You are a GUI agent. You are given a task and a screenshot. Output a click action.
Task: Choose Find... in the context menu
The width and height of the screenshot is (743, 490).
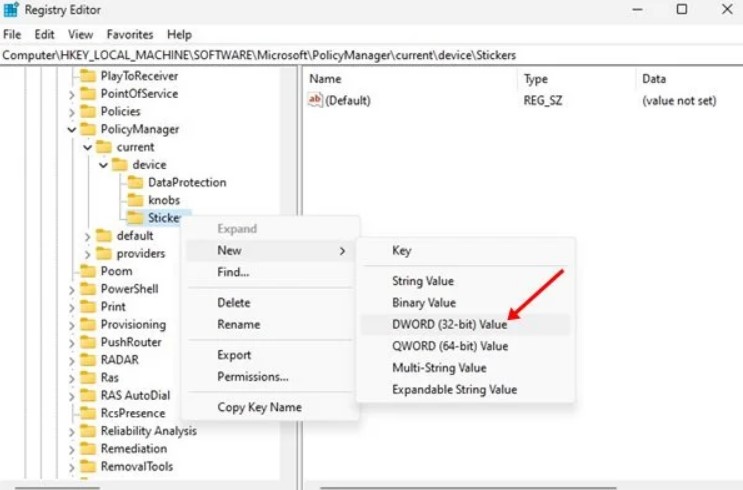(270, 272)
